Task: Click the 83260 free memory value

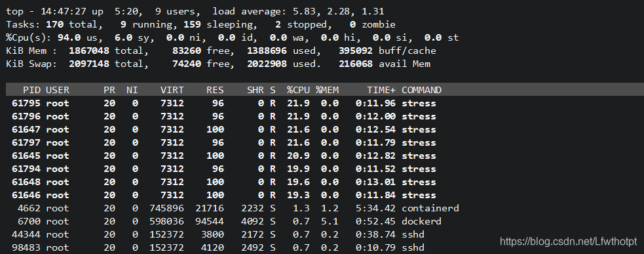Action: (187, 51)
